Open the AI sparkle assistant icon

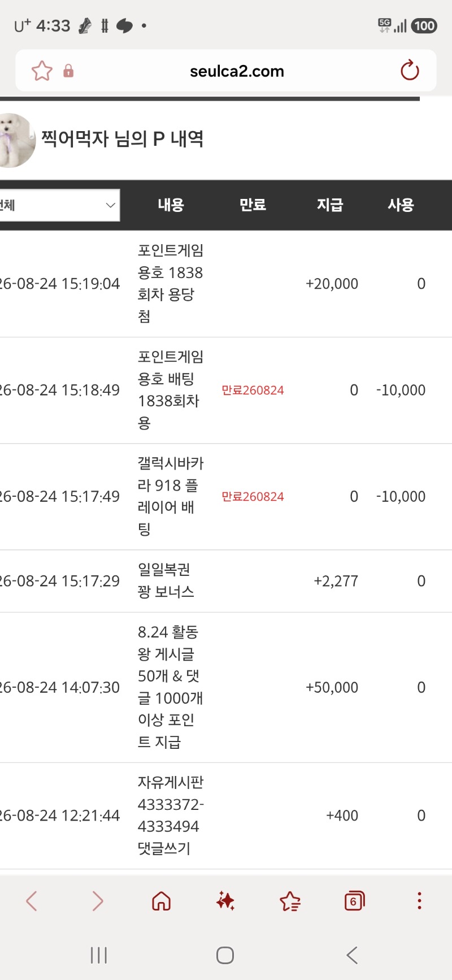point(225,901)
